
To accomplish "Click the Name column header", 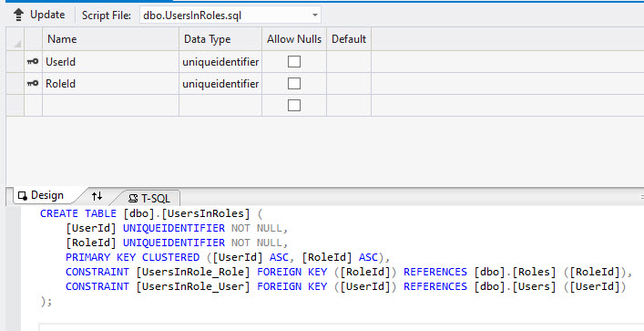I will 110,39.
